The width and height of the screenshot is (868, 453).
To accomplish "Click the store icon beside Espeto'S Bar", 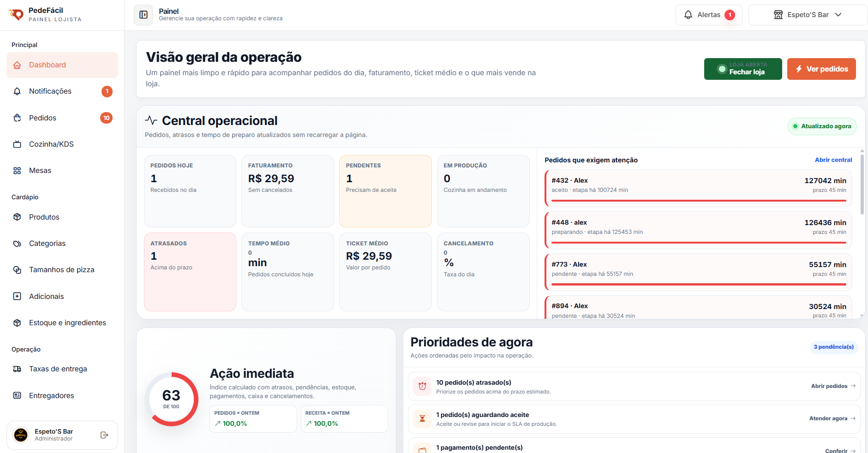I will (778, 15).
